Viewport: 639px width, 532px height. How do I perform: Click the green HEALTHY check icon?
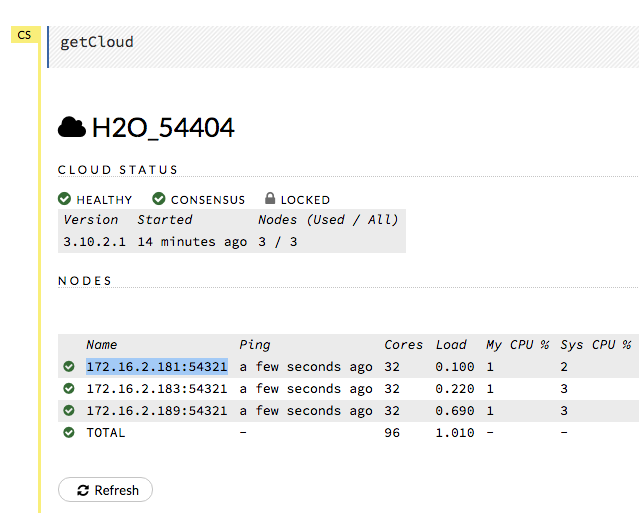click(x=64, y=199)
